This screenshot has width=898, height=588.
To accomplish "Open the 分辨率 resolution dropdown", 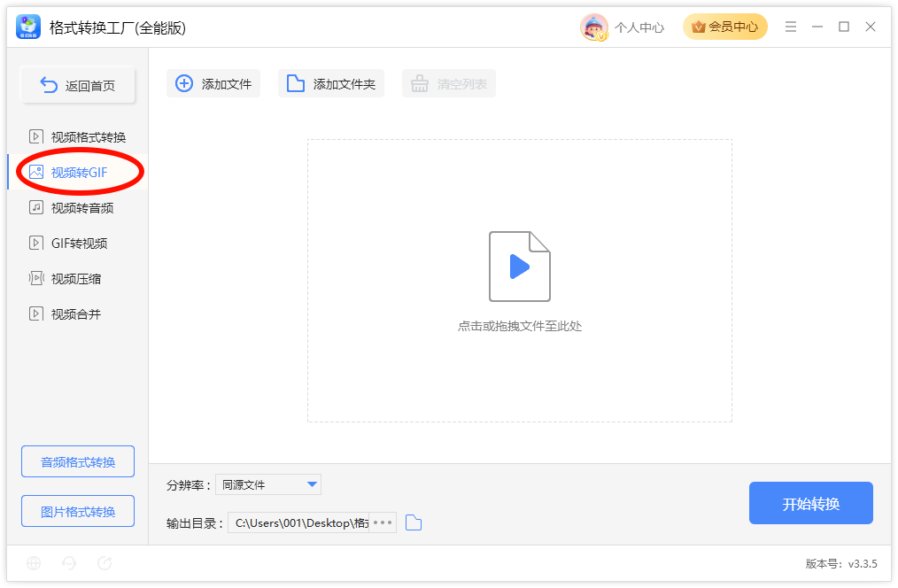I will click(x=268, y=485).
